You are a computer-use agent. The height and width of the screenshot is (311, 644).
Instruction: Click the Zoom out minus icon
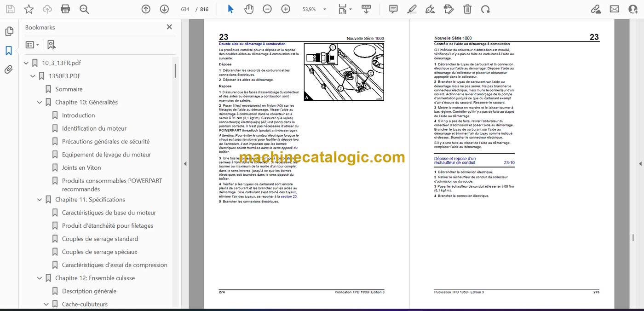click(267, 9)
